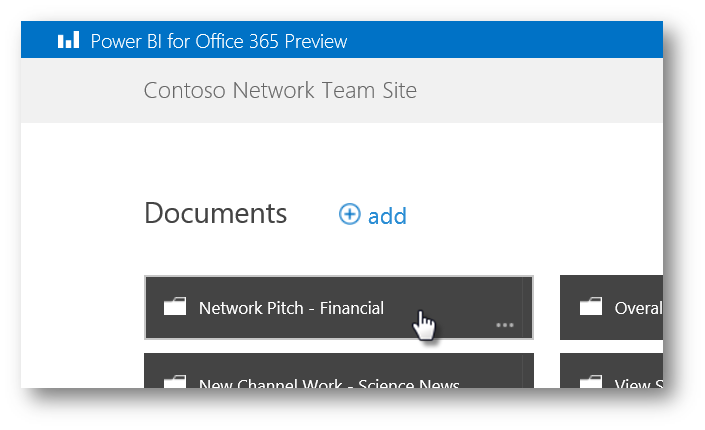Click the Power BI bar chart logo
The height and width of the screenshot is (430, 705).
tap(68, 40)
